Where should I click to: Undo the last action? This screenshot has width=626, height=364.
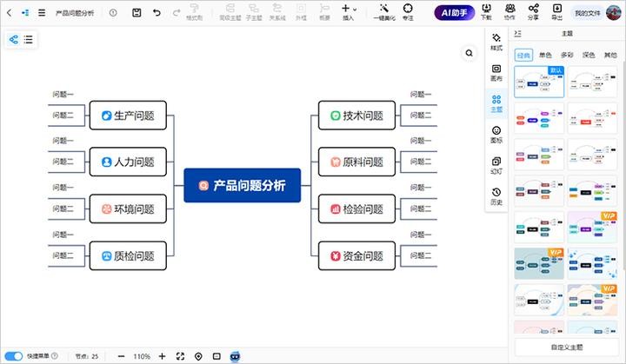pyautogui.click(x=156, y=13)
